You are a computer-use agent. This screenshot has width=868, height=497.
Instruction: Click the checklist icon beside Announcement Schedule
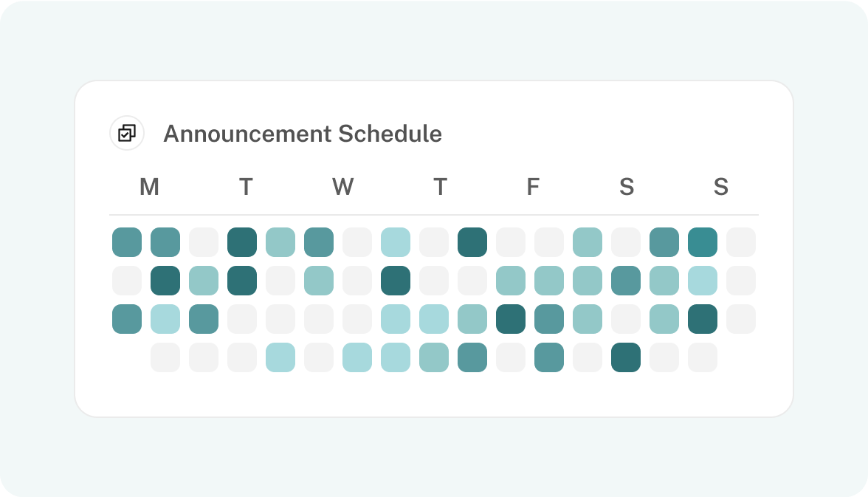127,133
